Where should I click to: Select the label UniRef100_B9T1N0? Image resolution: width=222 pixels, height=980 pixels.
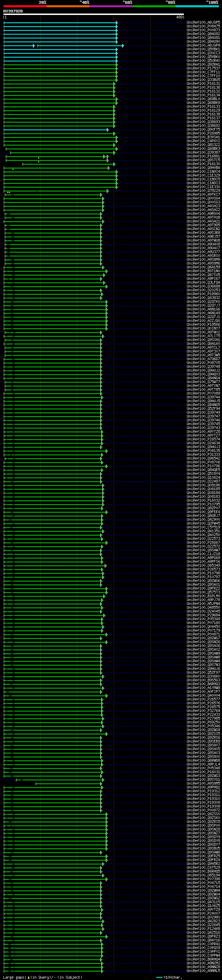point(203,271)
